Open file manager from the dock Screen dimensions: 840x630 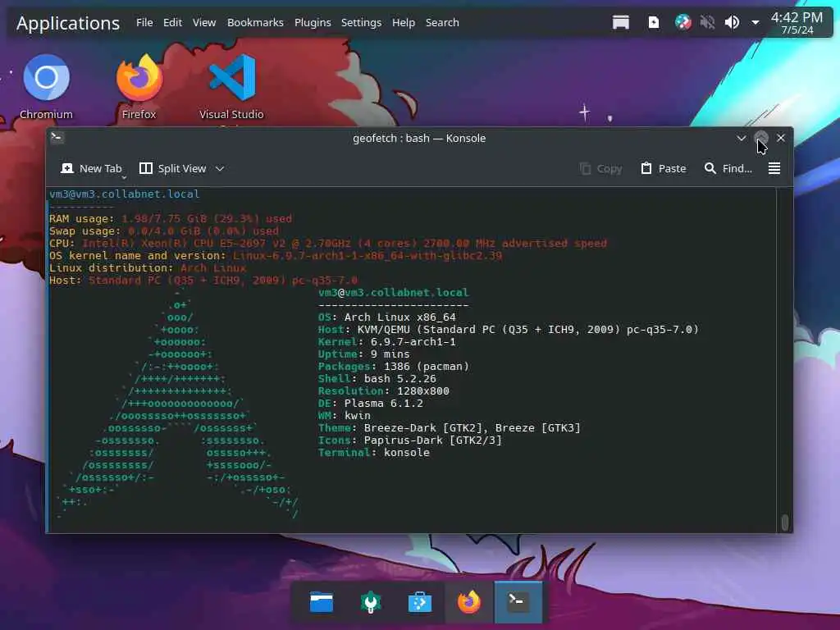pos(322,602)
